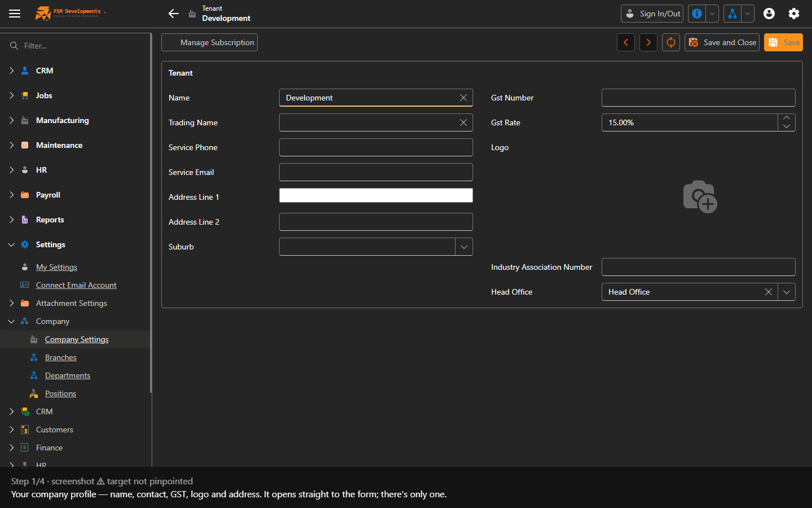Go to previous record arrow
Screen dimensions: 812x508
pos(626,42)
